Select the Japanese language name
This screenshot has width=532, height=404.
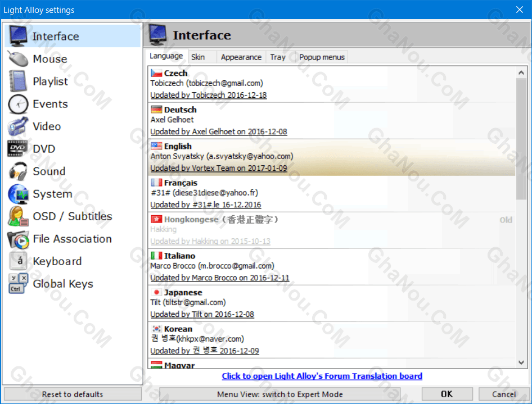183,292
